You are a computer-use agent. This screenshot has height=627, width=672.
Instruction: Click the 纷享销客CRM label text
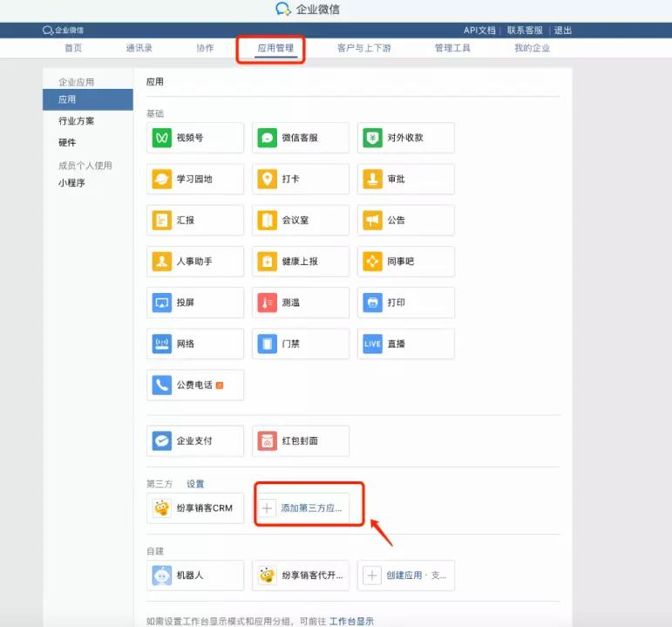(x=205, y=508)
